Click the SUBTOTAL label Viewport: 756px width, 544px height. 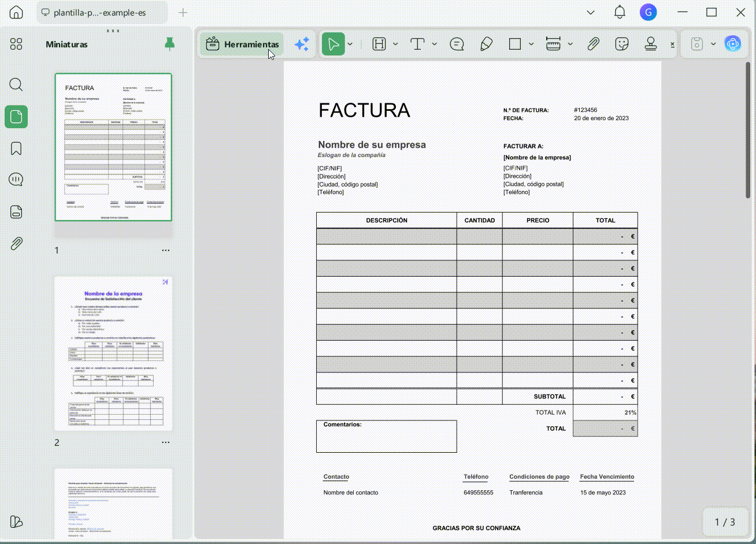(x=550, y=397)
